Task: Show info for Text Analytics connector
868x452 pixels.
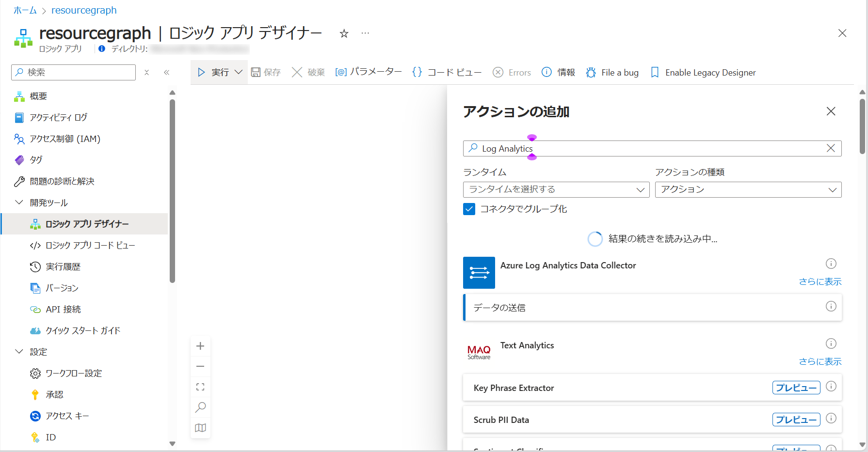Action: click(831, 343)
